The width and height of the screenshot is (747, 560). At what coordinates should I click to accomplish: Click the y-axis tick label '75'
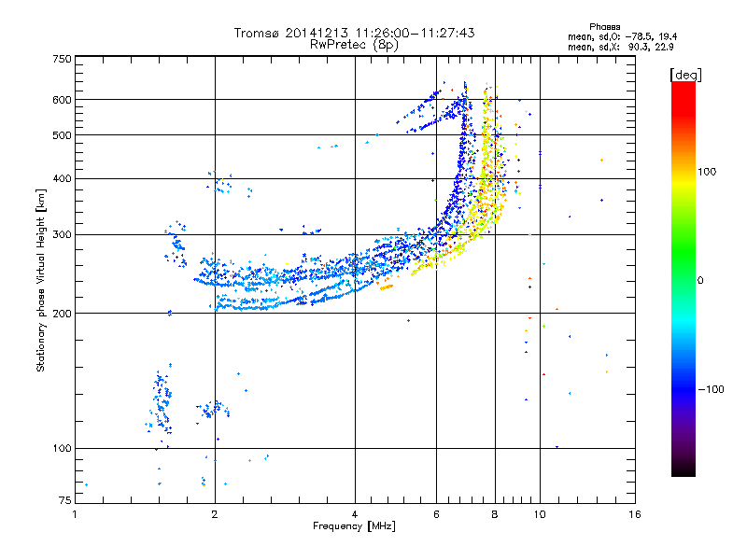point(65,500)
